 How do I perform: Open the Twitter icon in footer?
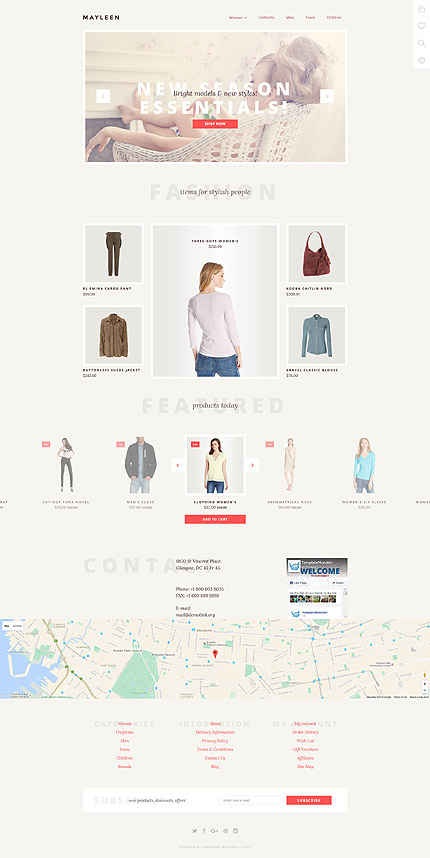click(x=194, y=831)
